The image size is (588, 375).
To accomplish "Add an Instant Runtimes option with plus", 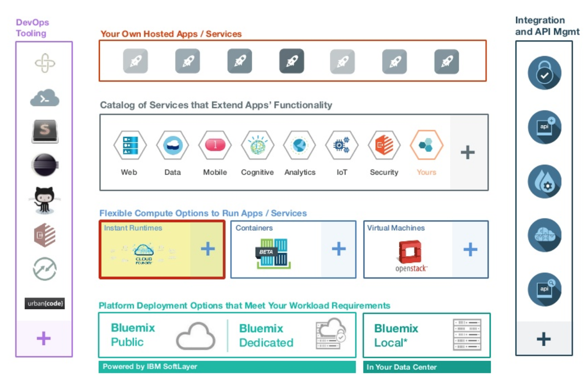I will pos(208,249).
